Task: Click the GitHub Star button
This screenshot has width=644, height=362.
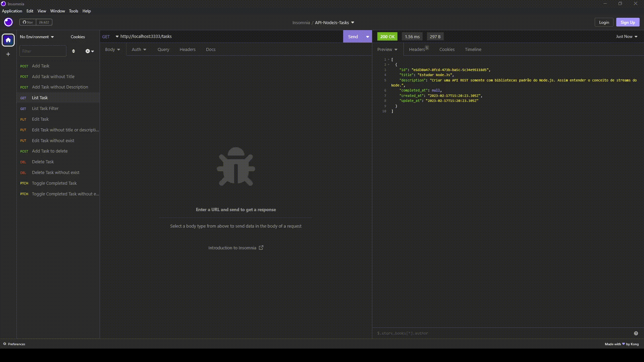Action: click(28, 22)
